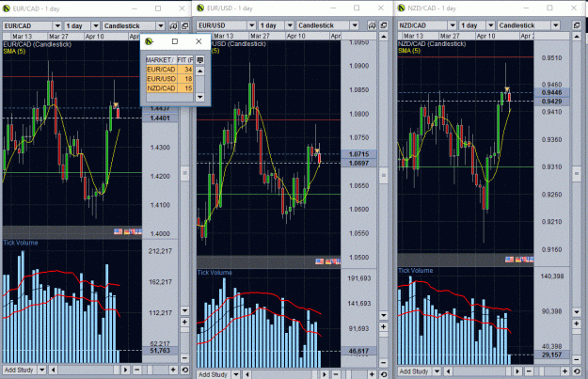
Task: Click the detach window icon in EUR/CAD toolbar
Action: point(185,26)
